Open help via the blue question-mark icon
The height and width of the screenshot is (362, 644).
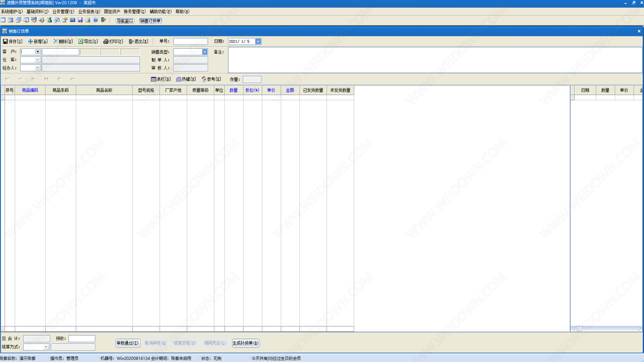tap(96, 20)
